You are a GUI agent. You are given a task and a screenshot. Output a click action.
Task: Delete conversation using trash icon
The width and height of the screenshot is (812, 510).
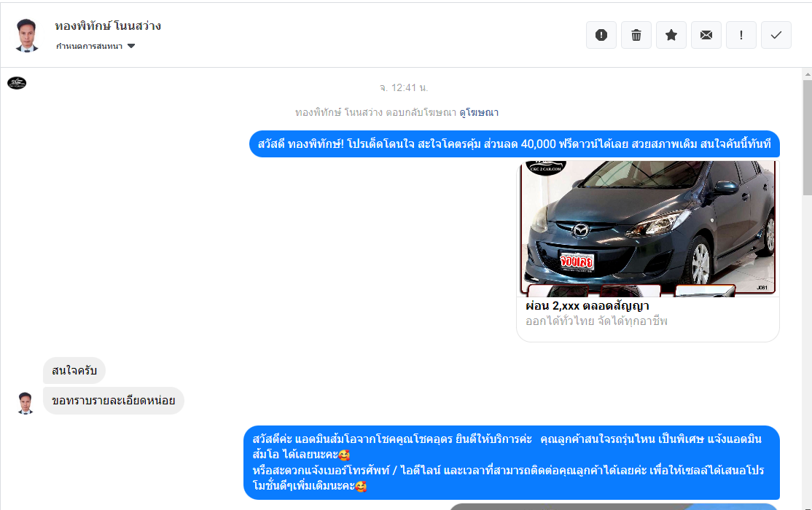[636, 35]
